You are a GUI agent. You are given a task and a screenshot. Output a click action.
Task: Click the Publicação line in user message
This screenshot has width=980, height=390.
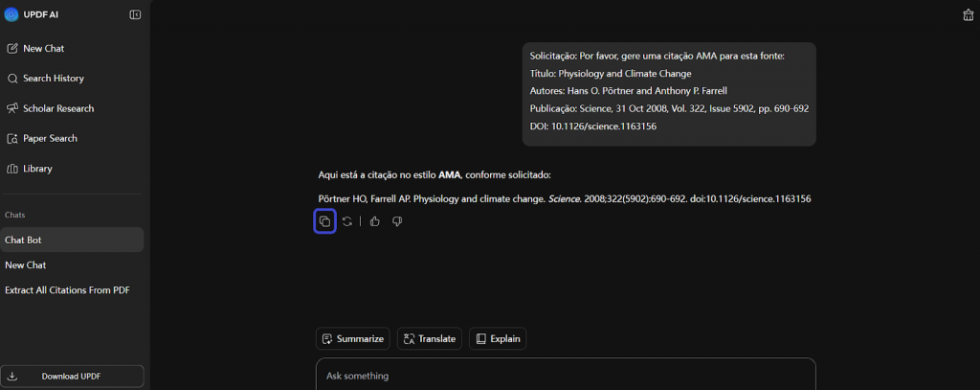point(669,108)
